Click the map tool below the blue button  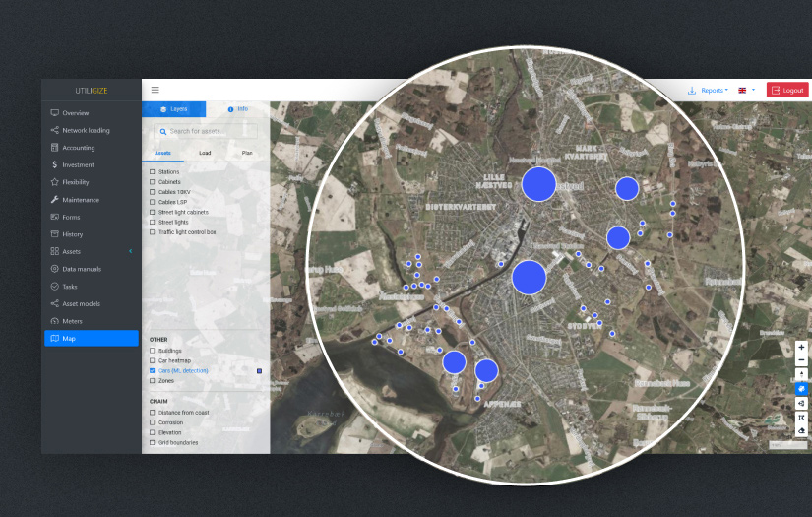(x=801, y=403)
